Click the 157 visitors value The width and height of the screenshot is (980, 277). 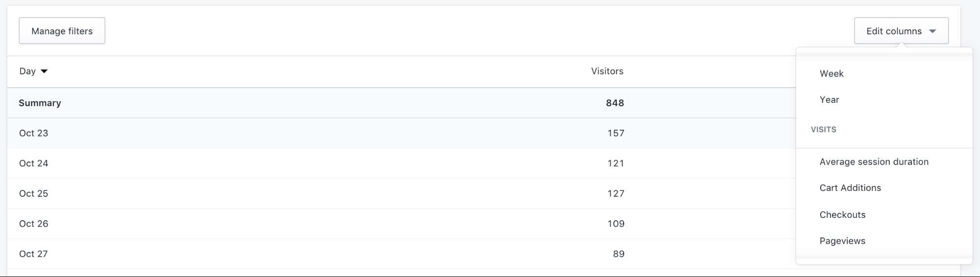pyautogui.click(x=616, y=133)
